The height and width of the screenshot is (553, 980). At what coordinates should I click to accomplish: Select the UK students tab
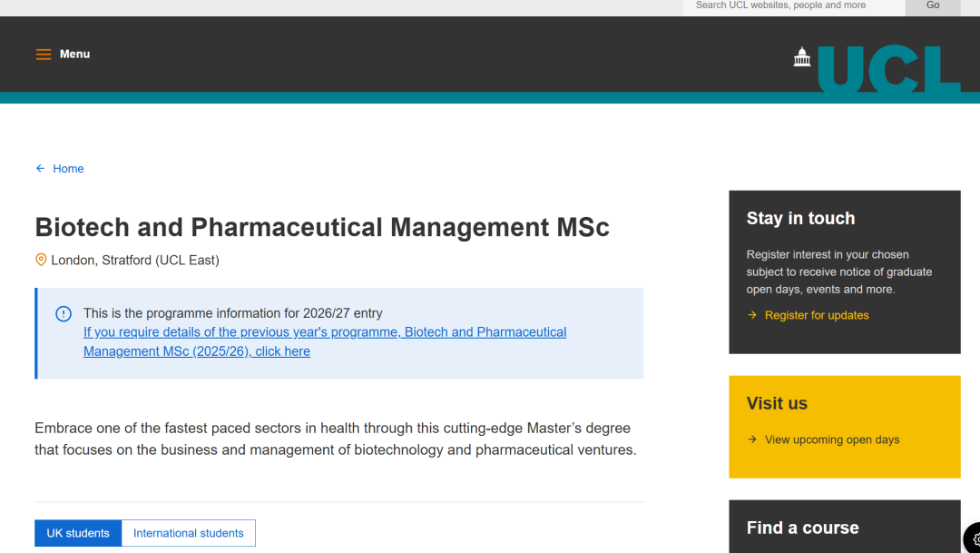(78, 533)
